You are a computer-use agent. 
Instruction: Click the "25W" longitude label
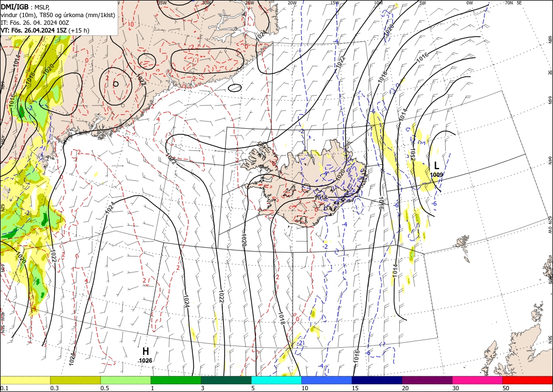point(249,3)
